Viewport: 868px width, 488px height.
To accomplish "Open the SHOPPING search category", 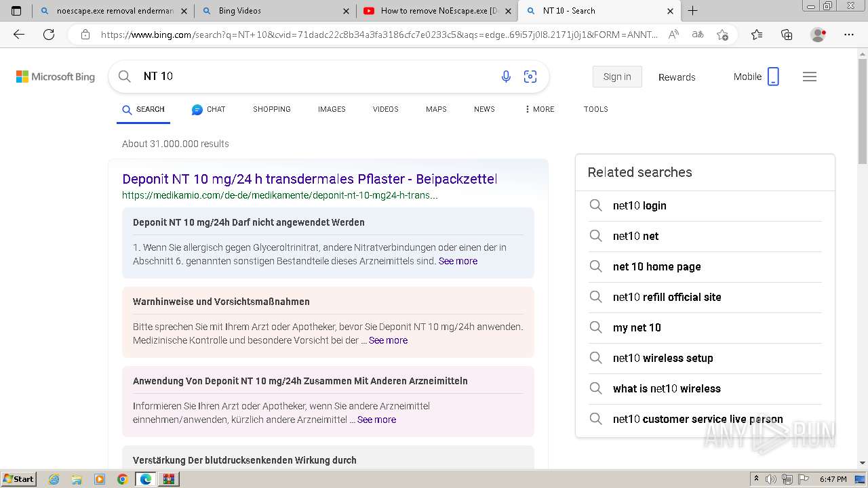I will pyautogui.click(x=272, y=109).
